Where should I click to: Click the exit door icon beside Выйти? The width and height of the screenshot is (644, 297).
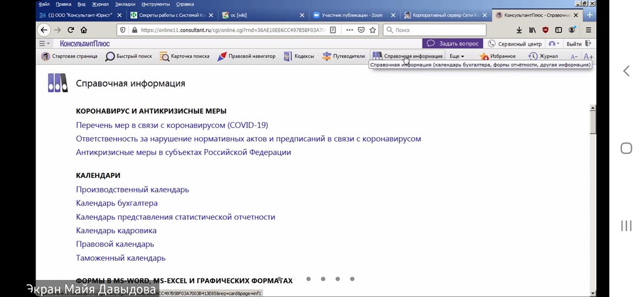588,44
